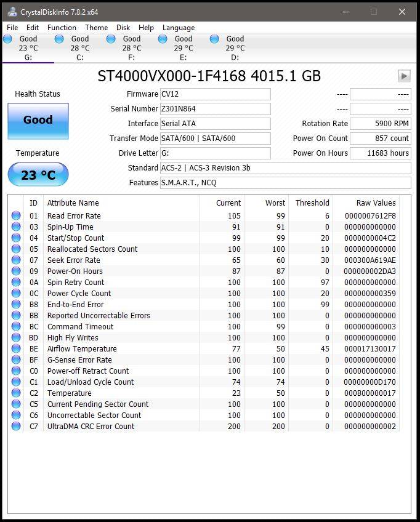
Task: Click the Threshold column header
Action: point(310,203)
